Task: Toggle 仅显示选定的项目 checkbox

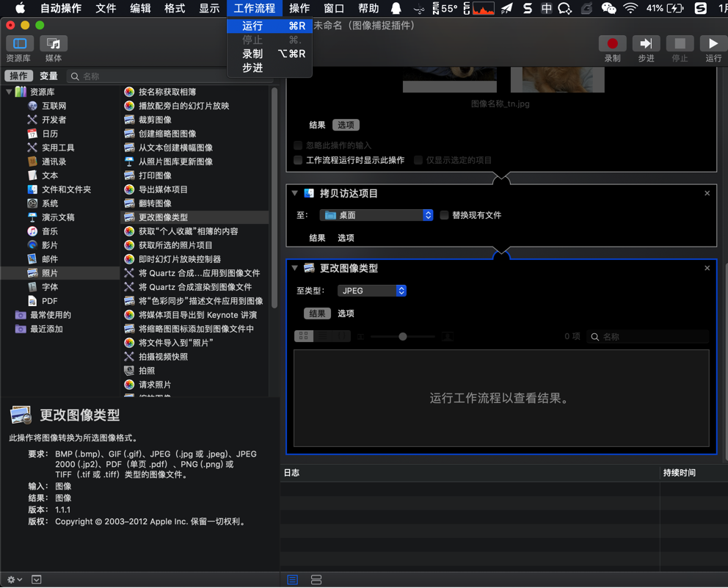Action: click(x=418, y=160)
